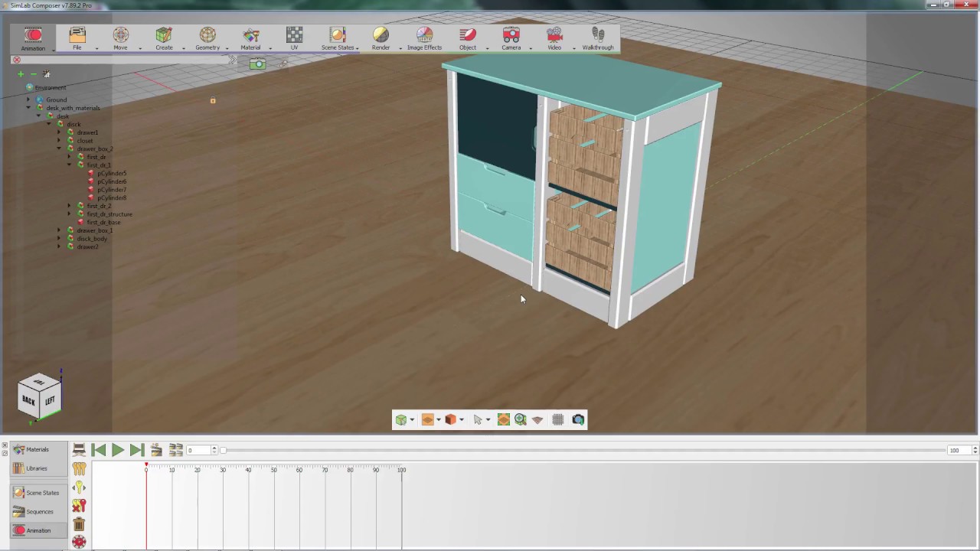The image size is (980, 551).
Task: Click the green plus expand-all icon
Action: pos(21,74)
